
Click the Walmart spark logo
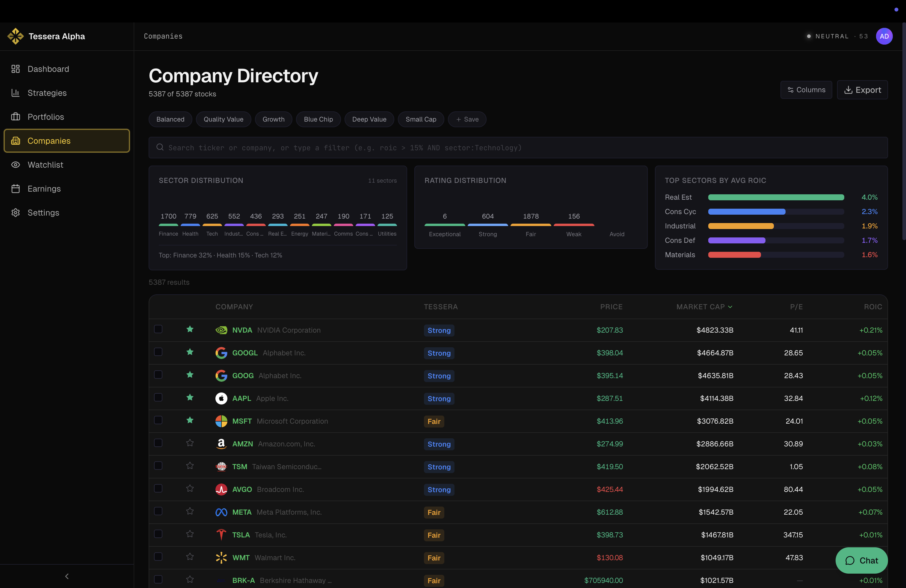point(221,557)
